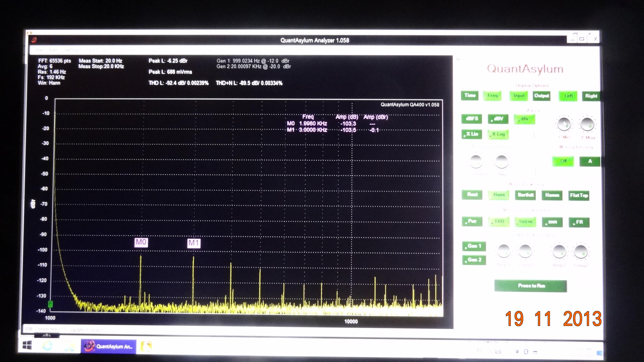Switch display to Time domain
Screen dimensions: 644x362
point(470,95)
